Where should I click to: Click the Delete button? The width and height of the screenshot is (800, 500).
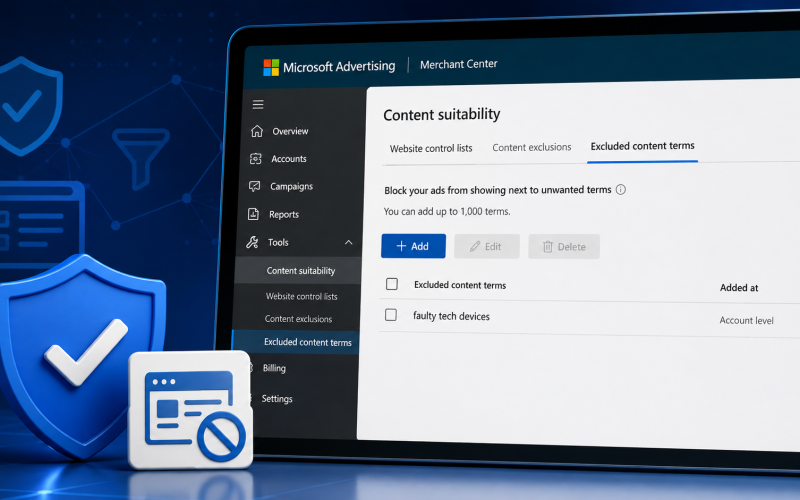(x=564, y=247)
